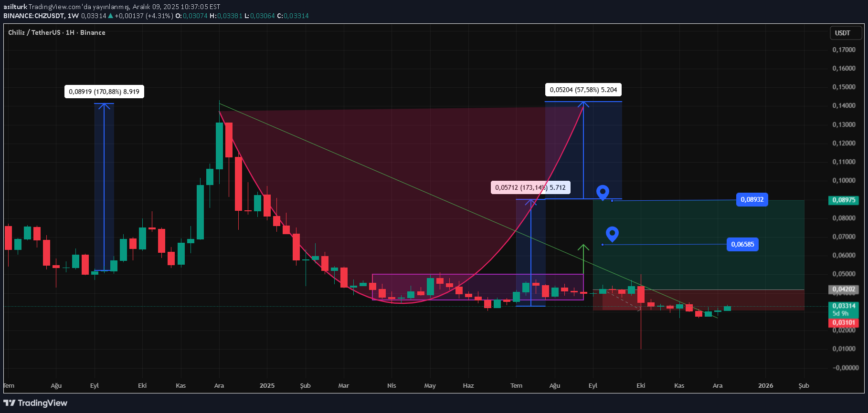Select the pink 0,05712 (173,14%) measurement label
This screenshot has height=413, width=868.
530,187
